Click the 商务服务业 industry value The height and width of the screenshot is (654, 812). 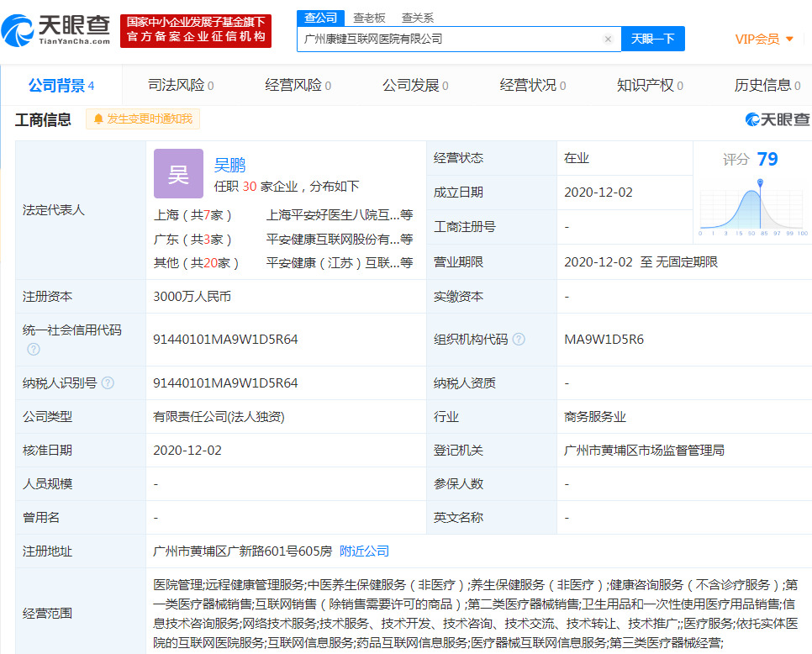(x=595, y=416)
